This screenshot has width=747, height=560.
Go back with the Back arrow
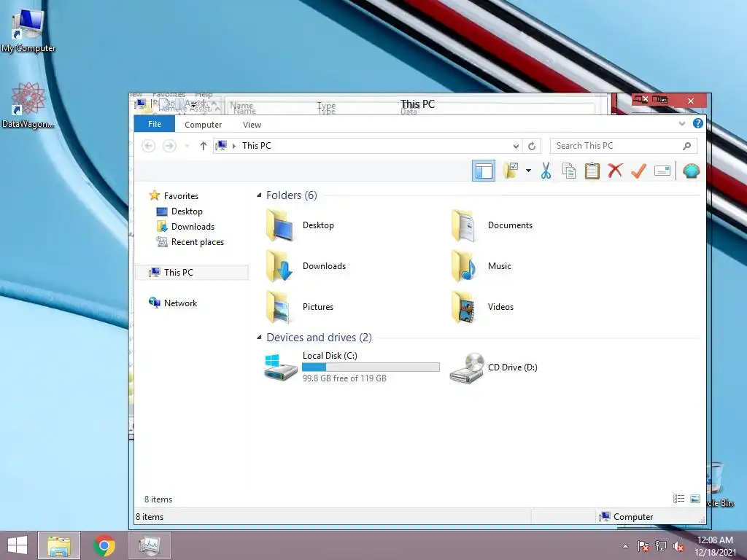[149, 146]
